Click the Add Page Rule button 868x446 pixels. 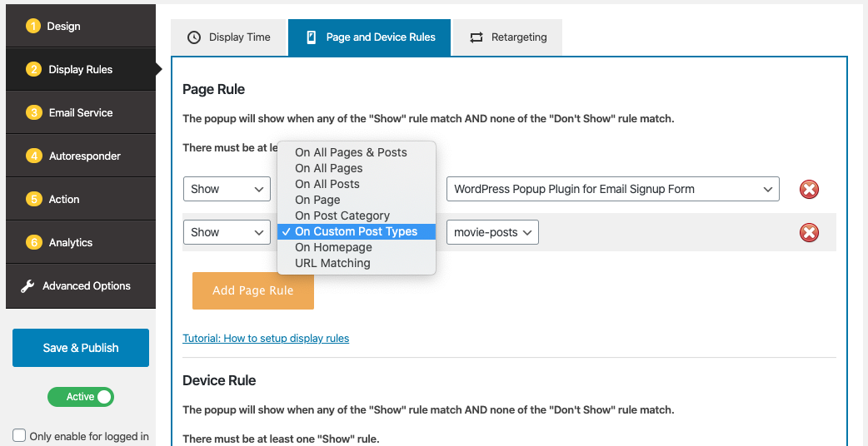click(253, 290)
